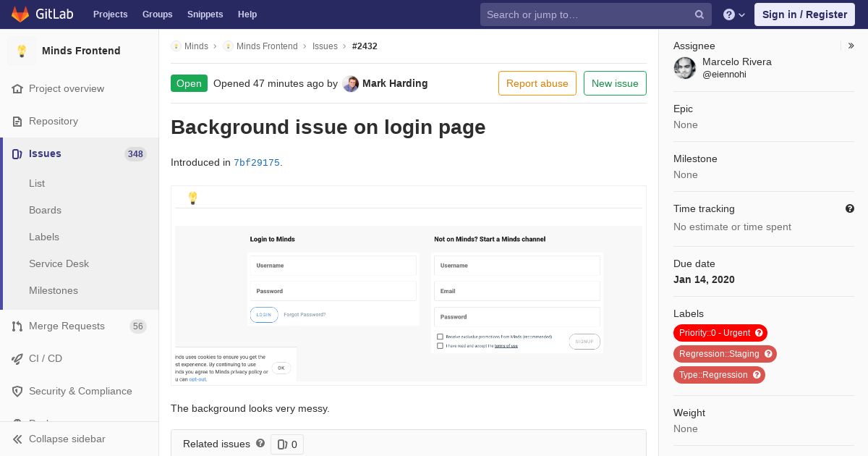Click the Repository file icon

[x=17, y=121]
